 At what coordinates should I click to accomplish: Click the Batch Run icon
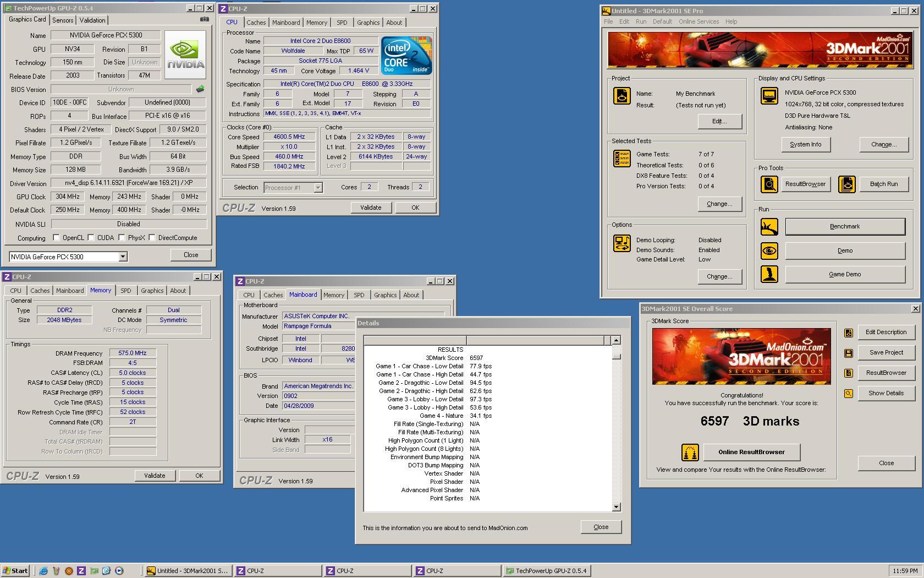pyautogui.click(x=847, y=184)
